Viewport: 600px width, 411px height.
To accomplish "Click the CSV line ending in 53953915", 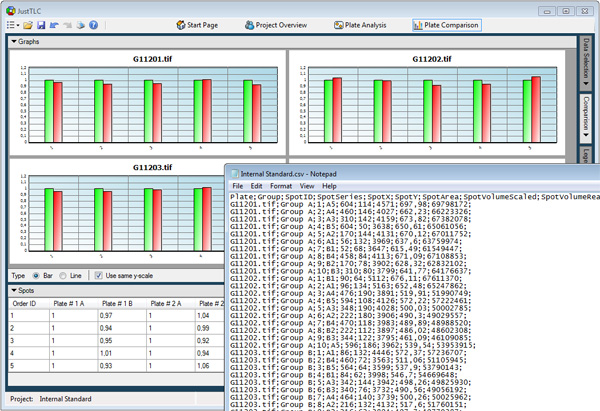I will 353,346.
